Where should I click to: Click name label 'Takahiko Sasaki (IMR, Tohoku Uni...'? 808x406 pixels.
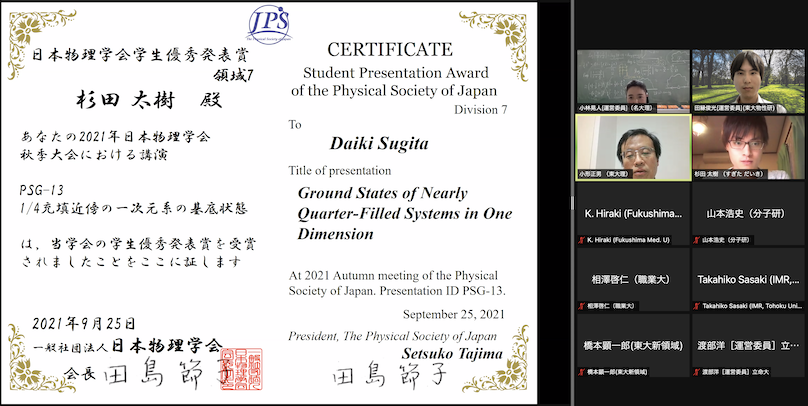752,306
